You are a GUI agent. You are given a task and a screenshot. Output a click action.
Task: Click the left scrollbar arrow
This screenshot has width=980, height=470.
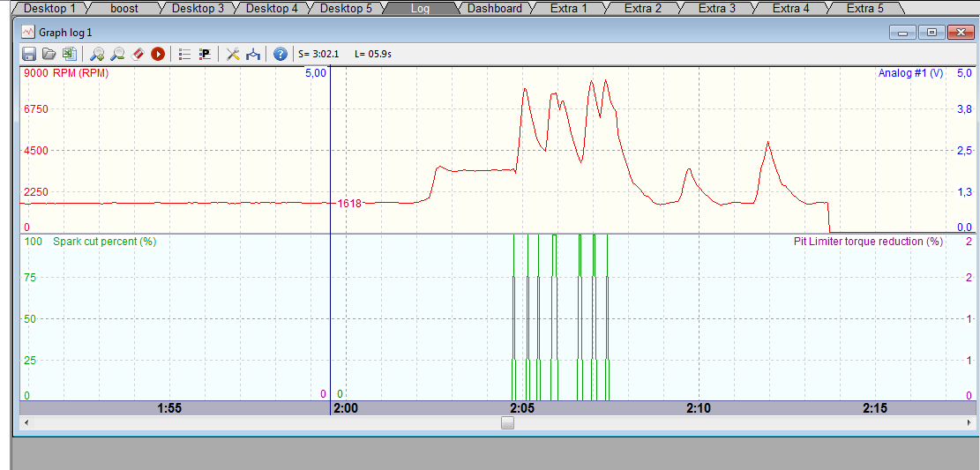pyautogui.click(x=26, y=423)
